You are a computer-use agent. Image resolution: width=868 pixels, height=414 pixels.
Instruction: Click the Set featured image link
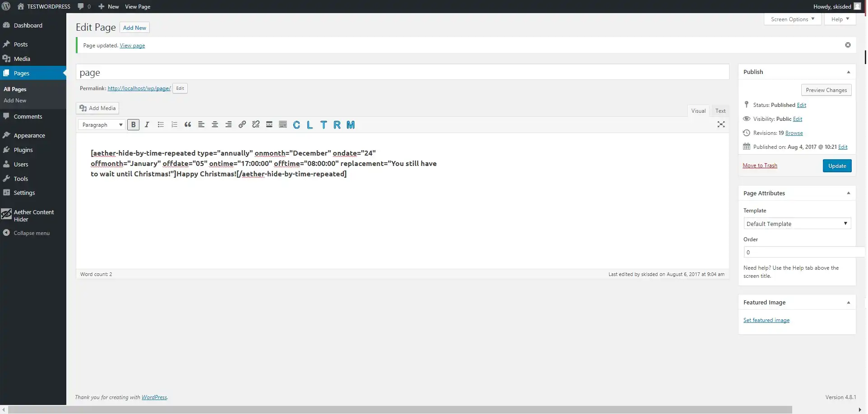point(766,320)
